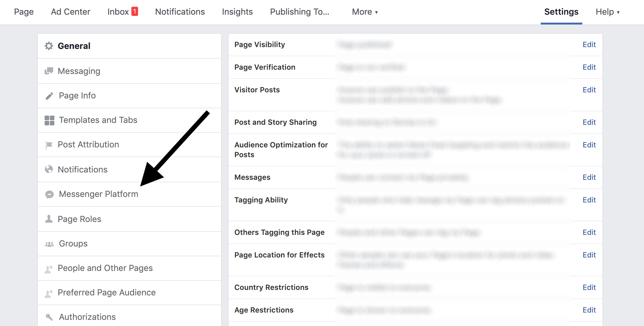Screen dimensions: 644x326
Task: Edit the Page Visibility setting
Action: 589,45
